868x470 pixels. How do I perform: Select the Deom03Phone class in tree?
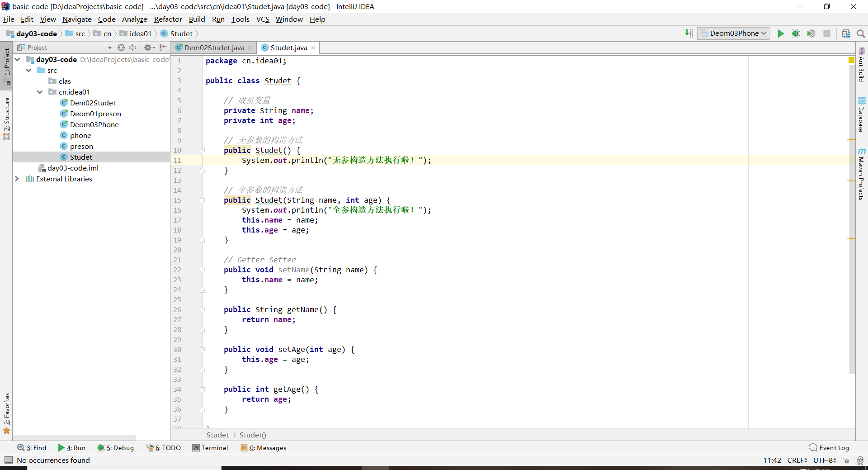[94, 125]
